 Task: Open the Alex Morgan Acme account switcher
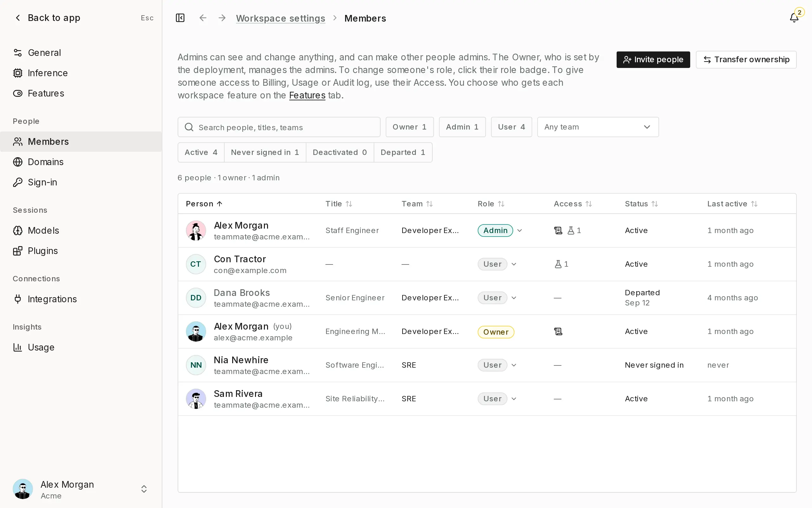(x=81, y=489)
